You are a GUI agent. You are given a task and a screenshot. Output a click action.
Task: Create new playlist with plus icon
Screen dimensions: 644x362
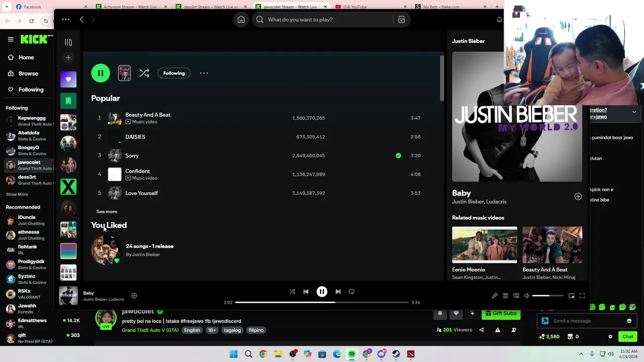tap(68, 58)
